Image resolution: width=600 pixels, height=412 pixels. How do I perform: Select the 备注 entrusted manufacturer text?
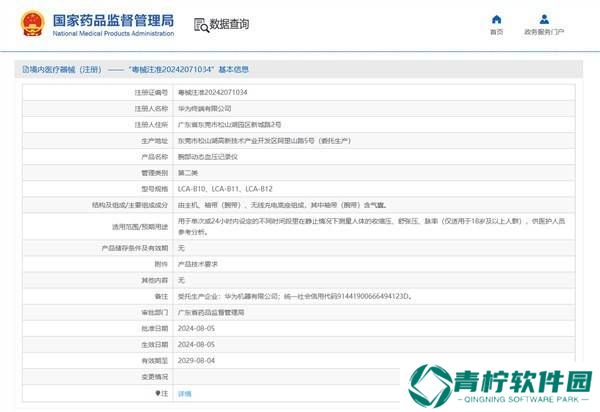[x=295, y=296]
